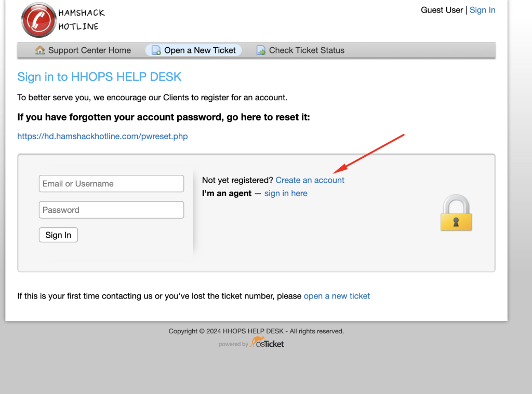Follow the agent "sign in here" link

[x=286, y=193]
